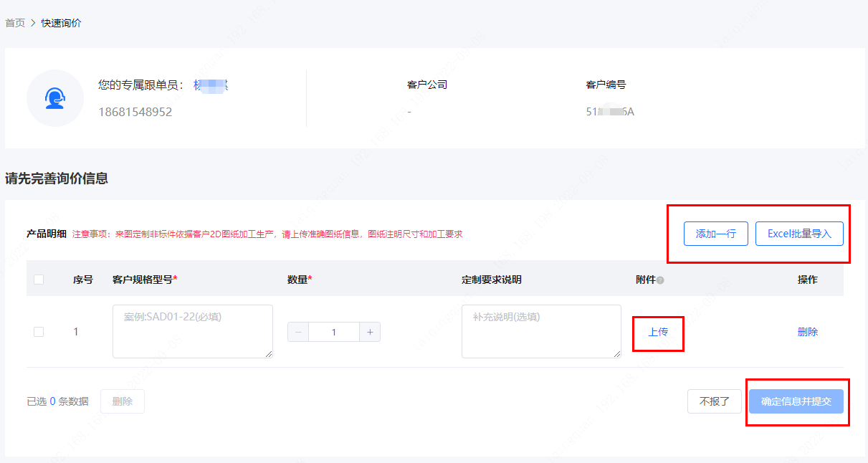Toggle the select-all checkbox in table header
Image resolution: width=868 pixels, height=463 pixels.
click(x=39, y=280)
